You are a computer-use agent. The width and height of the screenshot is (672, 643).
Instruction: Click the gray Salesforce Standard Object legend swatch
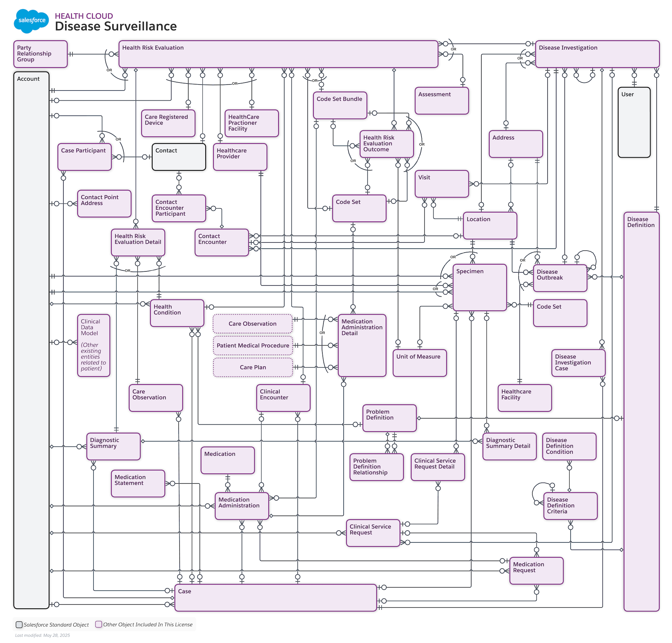click(19, 625)
